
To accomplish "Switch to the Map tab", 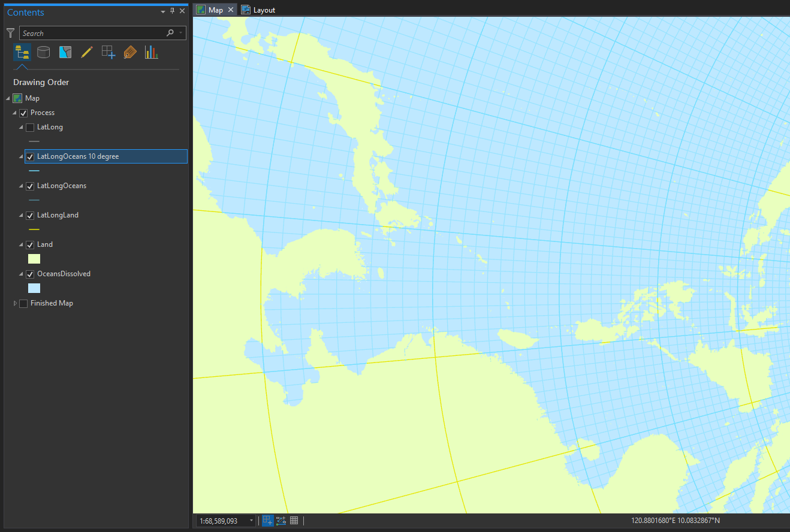I will click(215, 10).
